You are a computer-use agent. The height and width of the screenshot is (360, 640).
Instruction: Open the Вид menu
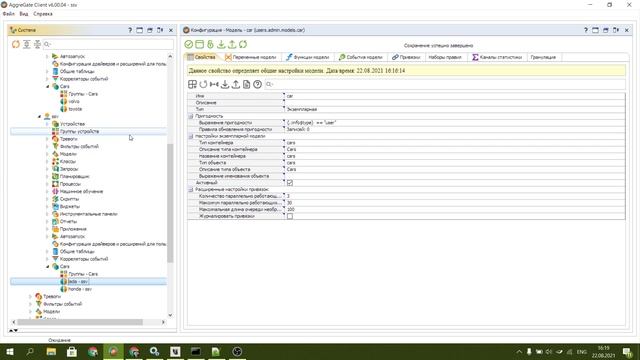[24, 14]
